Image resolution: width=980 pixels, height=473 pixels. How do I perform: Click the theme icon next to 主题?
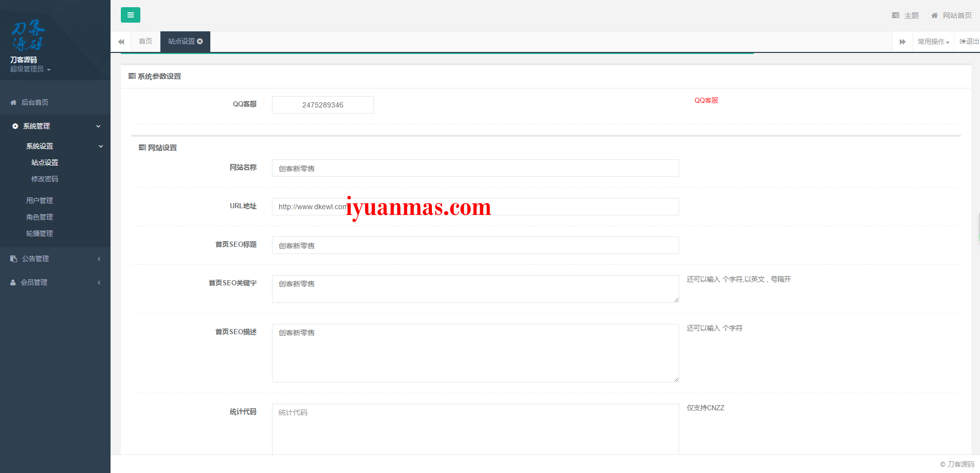click(895, 15)
